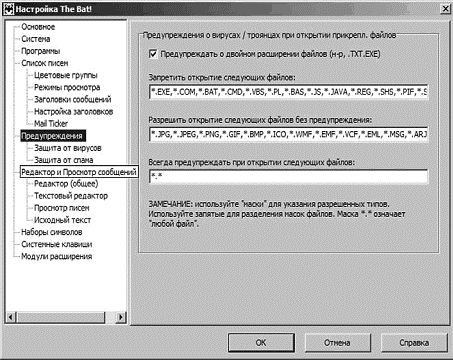Click the forbidden file types field

coord(288,92)
